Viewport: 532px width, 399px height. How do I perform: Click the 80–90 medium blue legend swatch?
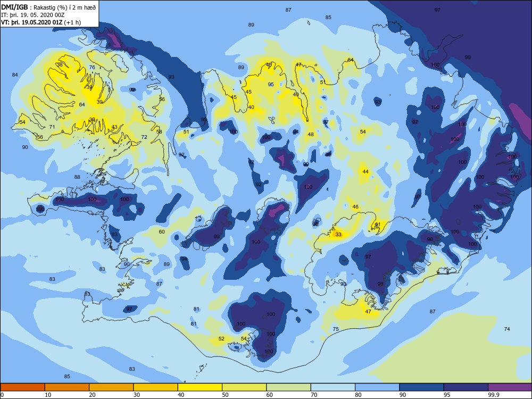tap(377, 387)
